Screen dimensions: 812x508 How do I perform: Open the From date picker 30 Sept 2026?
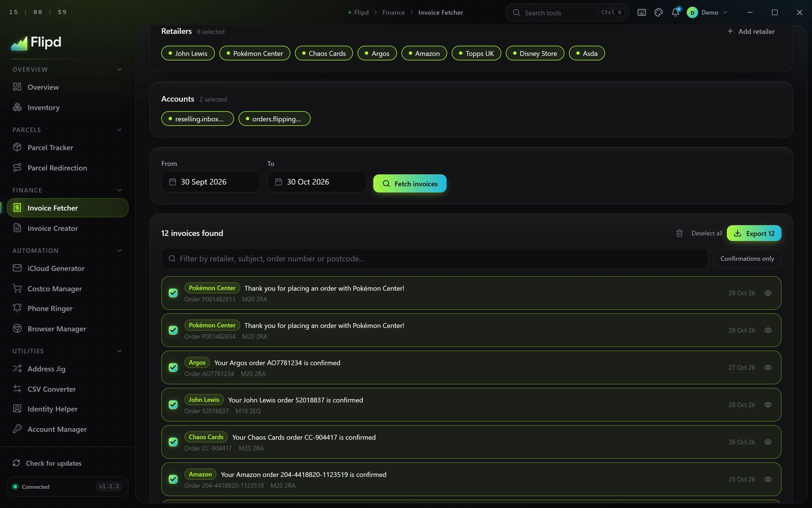point(211,182)
